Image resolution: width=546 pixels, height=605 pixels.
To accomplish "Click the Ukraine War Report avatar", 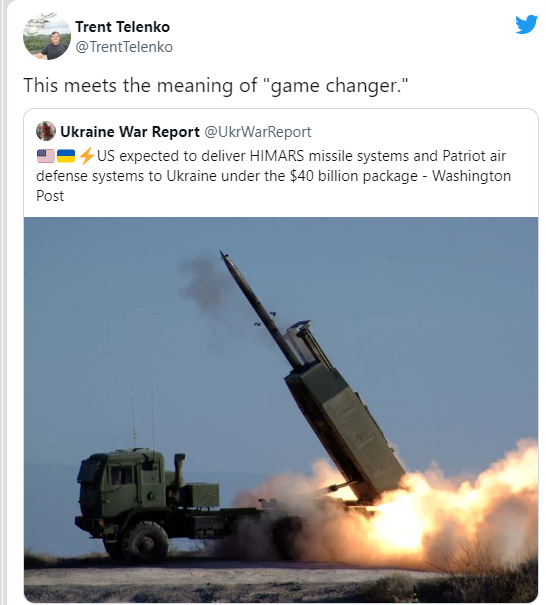I will point(46,131).
